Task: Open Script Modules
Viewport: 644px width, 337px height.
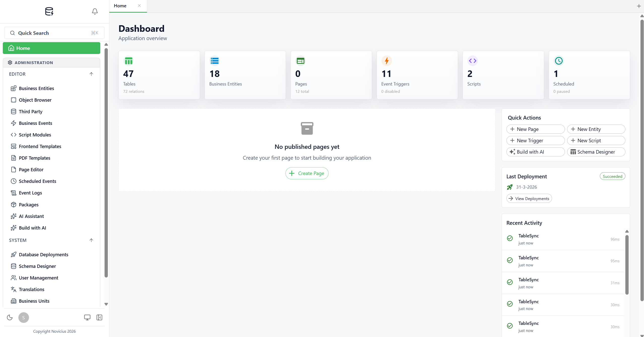Action: [51, 135]
